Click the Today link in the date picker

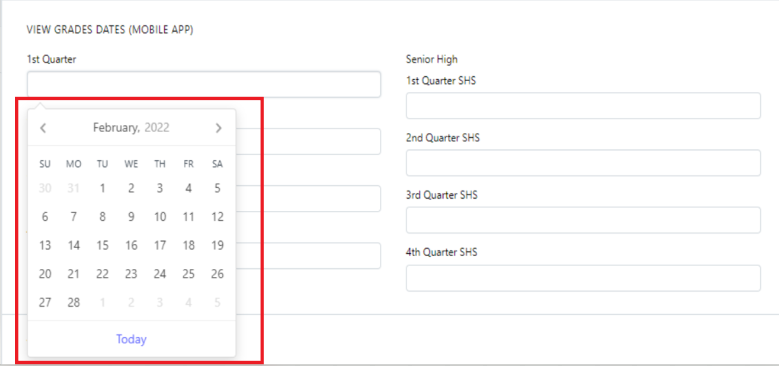pyautogui.click(x=131, y=339)
